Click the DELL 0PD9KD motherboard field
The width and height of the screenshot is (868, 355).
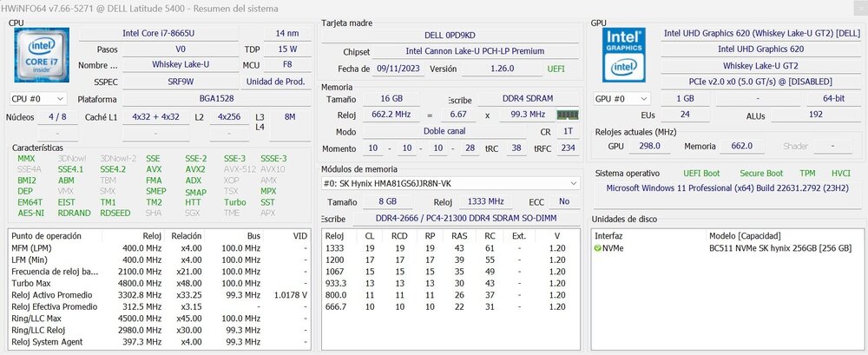pos(450,35)
